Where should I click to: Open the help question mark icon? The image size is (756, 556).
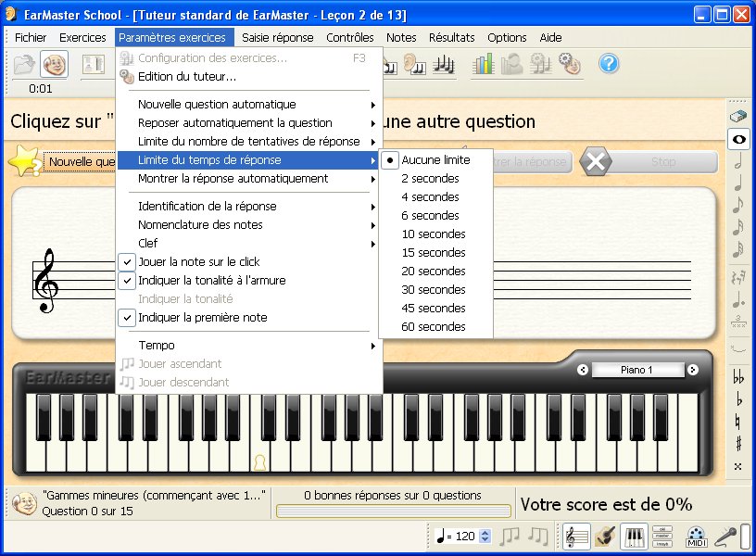click(608, 64)
